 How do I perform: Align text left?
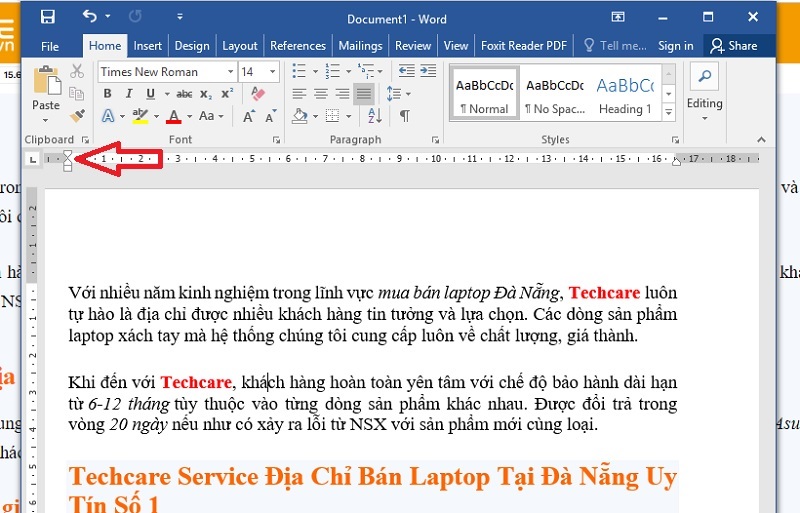(299, 94)
